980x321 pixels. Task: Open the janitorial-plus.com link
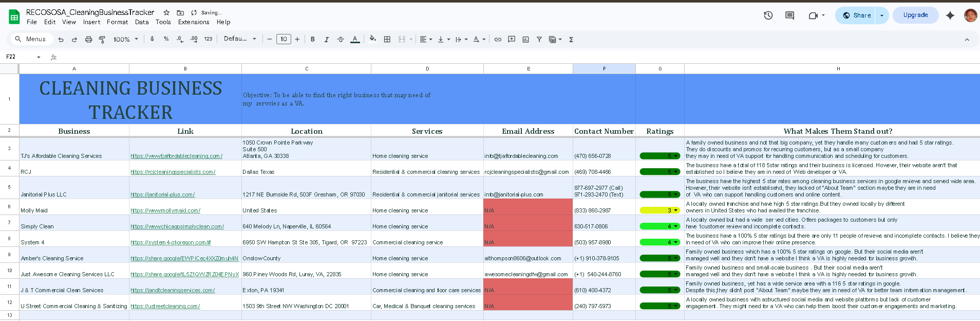click(x=162, y=194)
